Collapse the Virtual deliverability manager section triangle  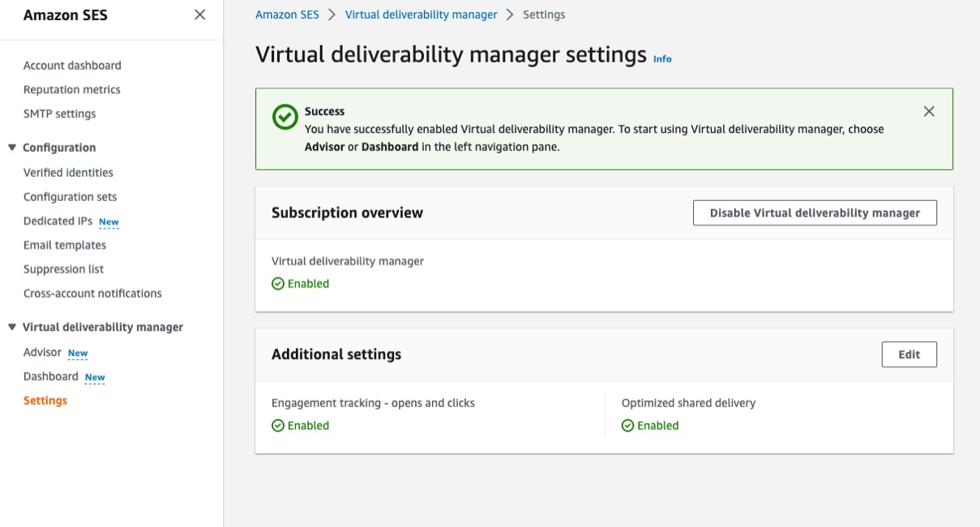click(x=12, y=327)
